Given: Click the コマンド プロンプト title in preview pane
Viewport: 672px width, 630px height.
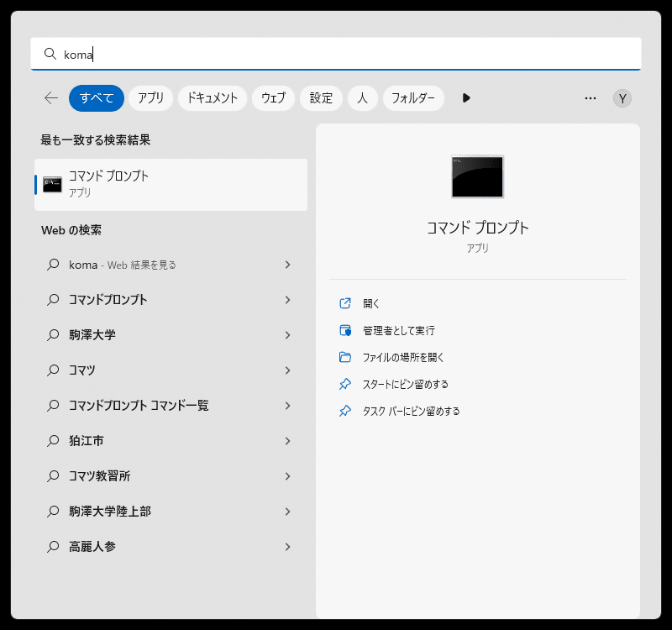Looking at the screenshot, I should [477, 228].
